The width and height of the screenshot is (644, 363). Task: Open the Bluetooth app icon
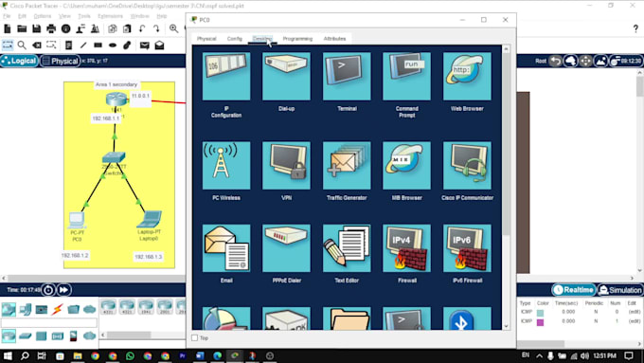(467, 318)
